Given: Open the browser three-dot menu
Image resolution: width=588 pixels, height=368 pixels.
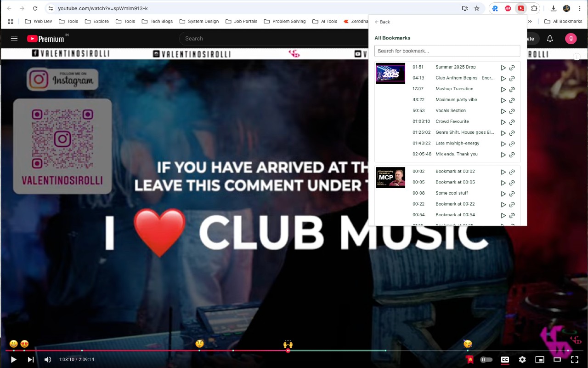Looking at the screenshot, I should pos(580,8).
